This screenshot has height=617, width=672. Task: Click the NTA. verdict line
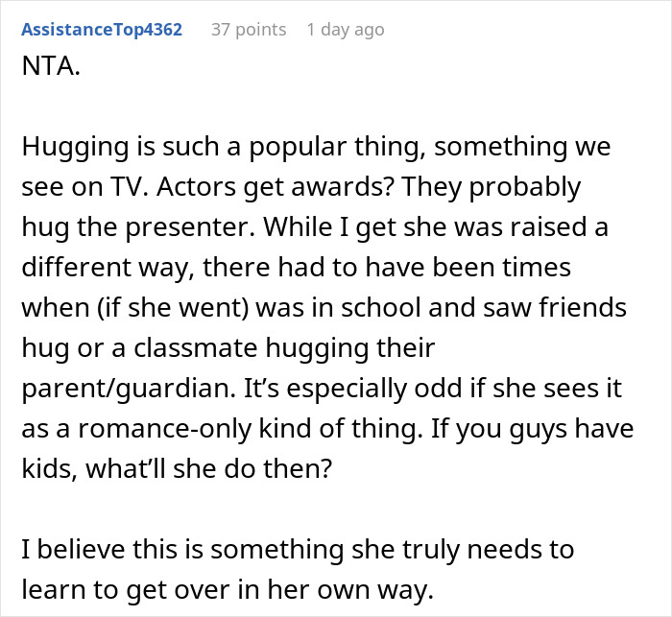click(x=51, y=66)
